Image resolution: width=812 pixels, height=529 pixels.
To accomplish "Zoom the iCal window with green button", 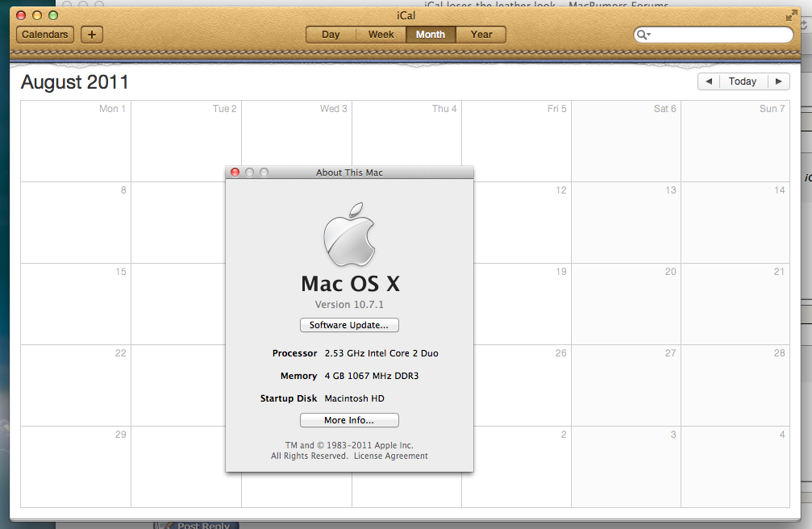I will click(53, 15).
